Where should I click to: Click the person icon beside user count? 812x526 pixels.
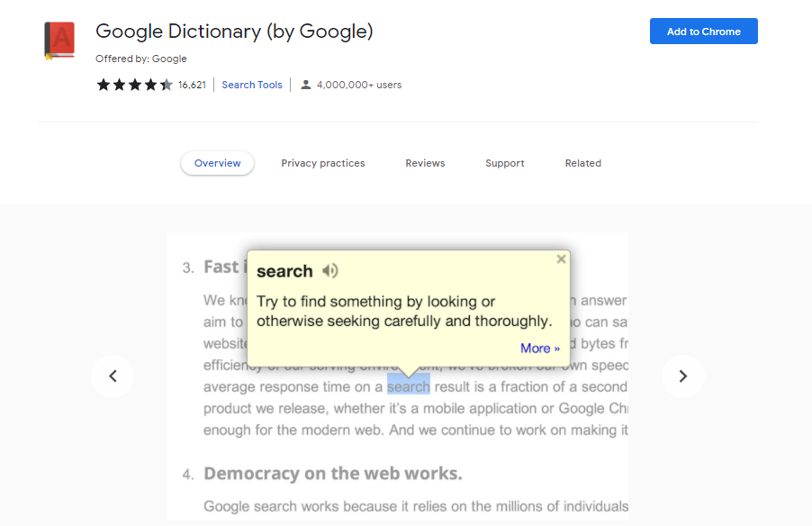[x=306, y=85]
